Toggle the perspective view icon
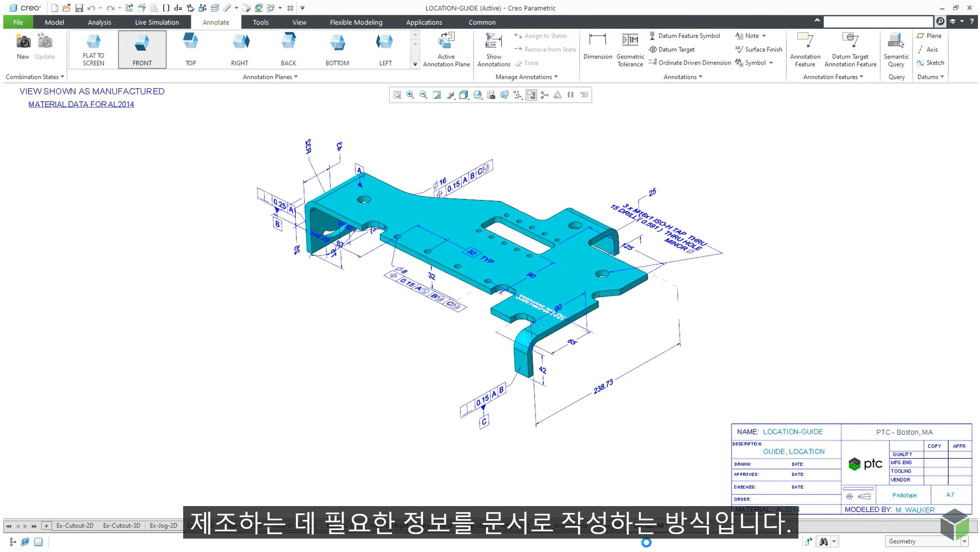Image resolution: width=980 pixels, height=552 pixels. coord(504,95)
